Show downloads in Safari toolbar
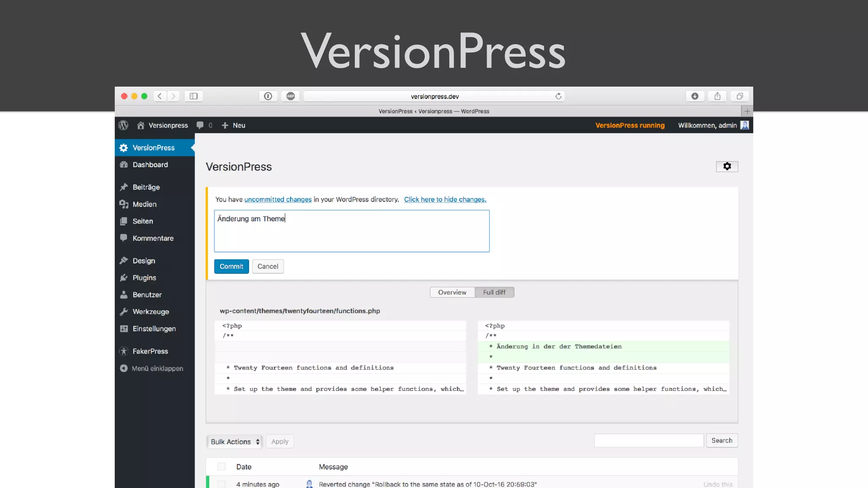 coord(695,96)
